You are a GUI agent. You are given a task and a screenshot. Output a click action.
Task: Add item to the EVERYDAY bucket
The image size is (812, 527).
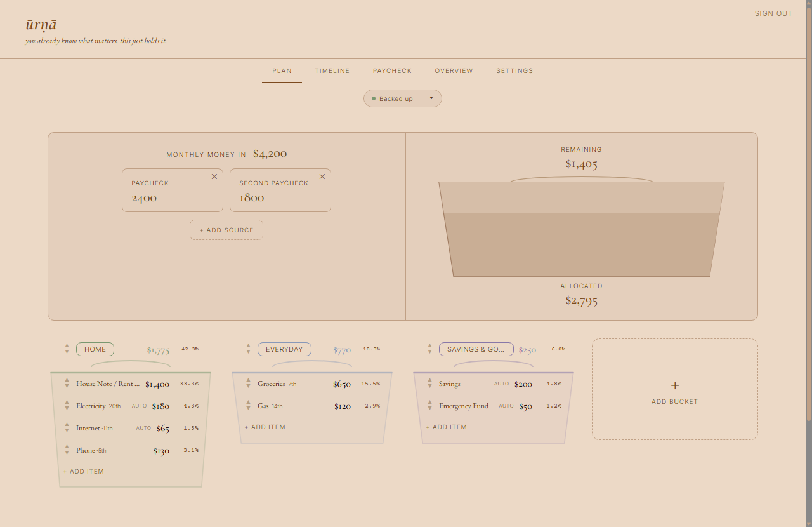(265, 427)
